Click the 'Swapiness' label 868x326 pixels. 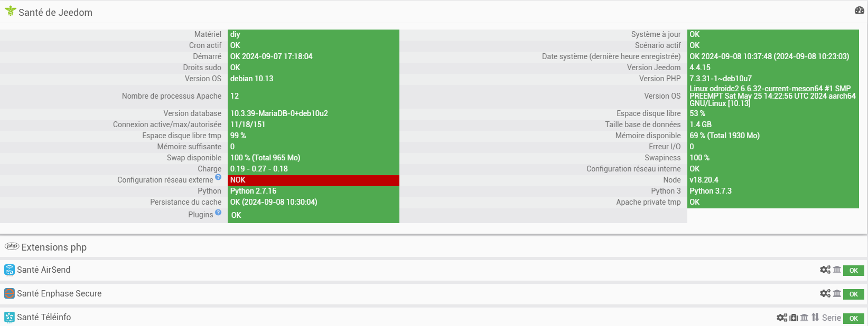(x=662, y=158)
